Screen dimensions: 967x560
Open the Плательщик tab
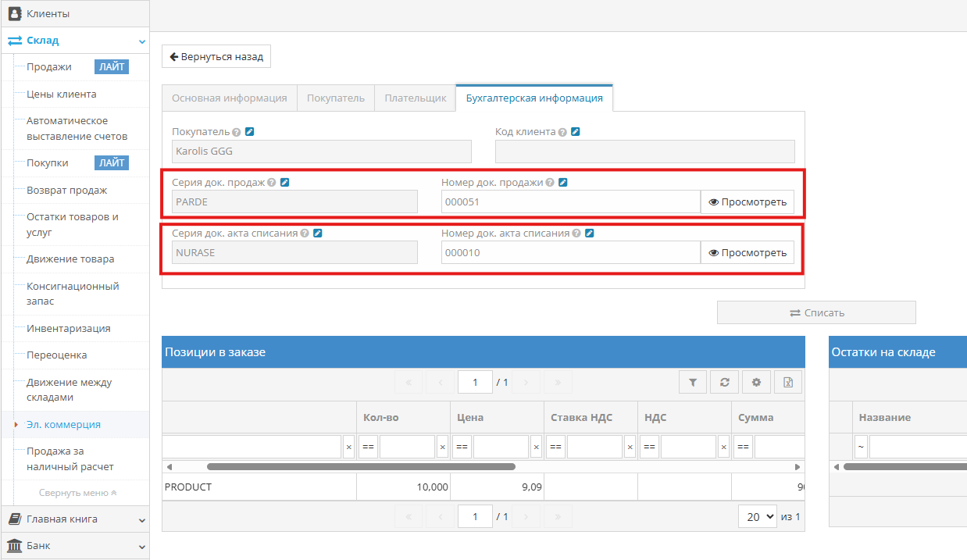pos(416,98)
